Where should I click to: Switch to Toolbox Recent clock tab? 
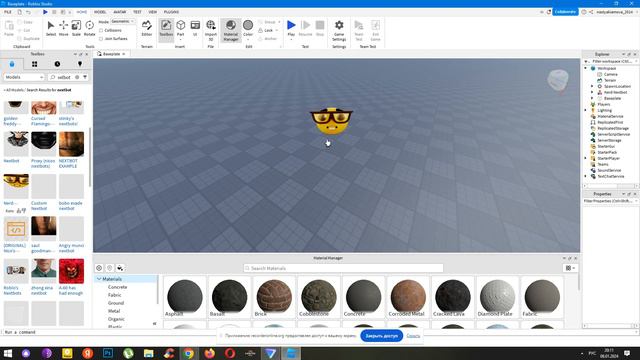(x=57, y=64)
